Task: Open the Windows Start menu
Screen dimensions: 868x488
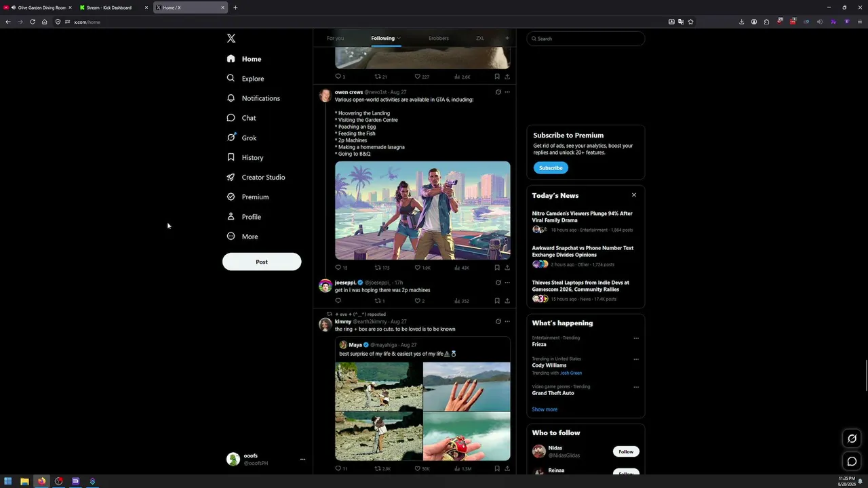Action: 7,481
